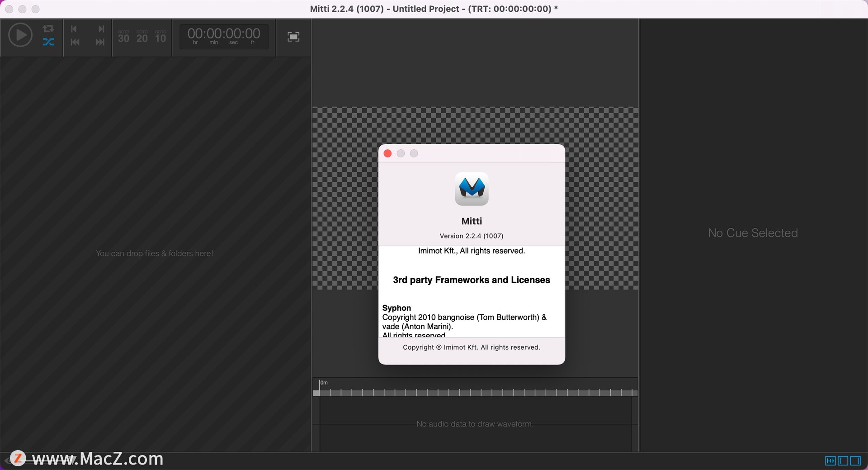The image size is (868, 470).
Task: Click the 'No Cue Selected' inspector label
Action: pyautogui.click(x=753, y=233)
